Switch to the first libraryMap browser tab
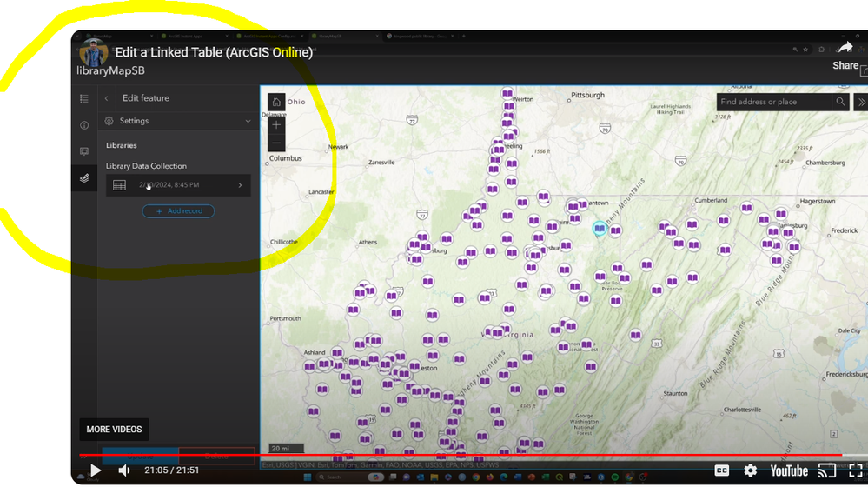The image size is (868, 487). (x=119, y=36)
